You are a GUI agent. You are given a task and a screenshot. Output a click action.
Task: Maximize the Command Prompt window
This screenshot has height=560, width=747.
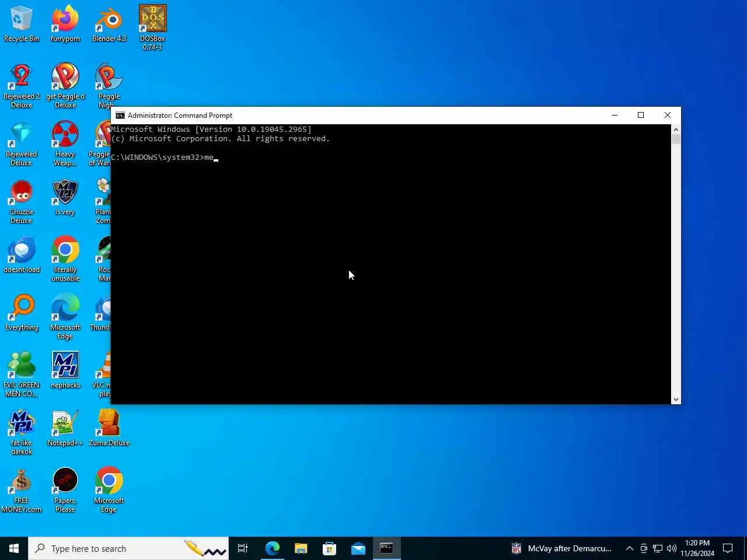641,116
